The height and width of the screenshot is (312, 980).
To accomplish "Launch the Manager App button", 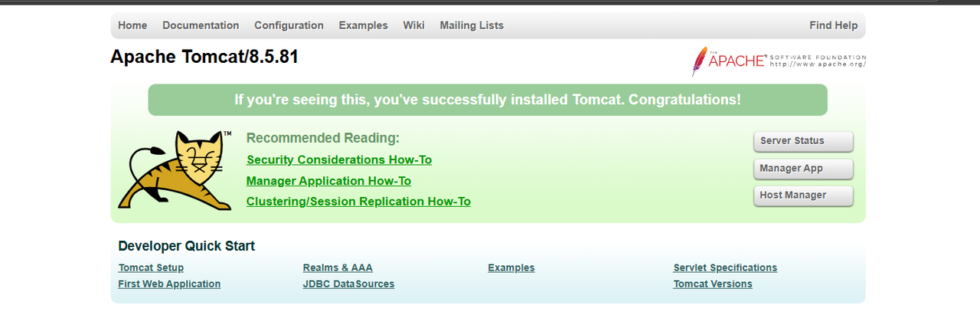I will point(802,169).
